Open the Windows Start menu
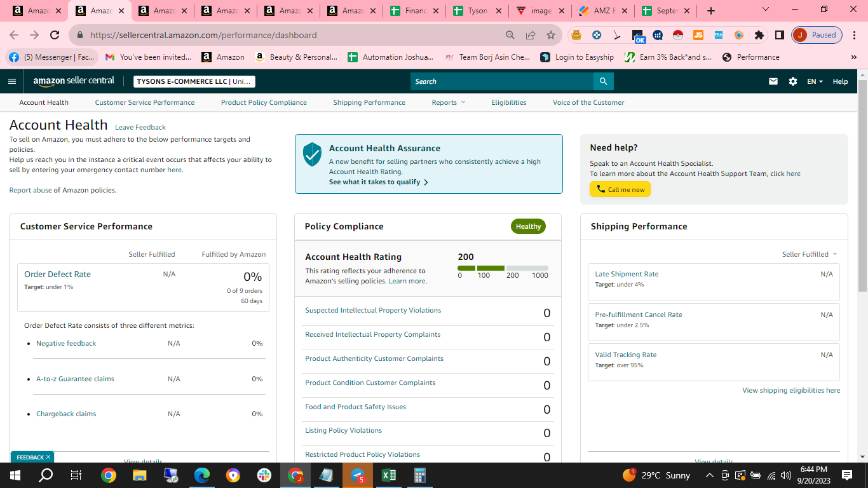The image size is (868, 488). pos(15,475)
